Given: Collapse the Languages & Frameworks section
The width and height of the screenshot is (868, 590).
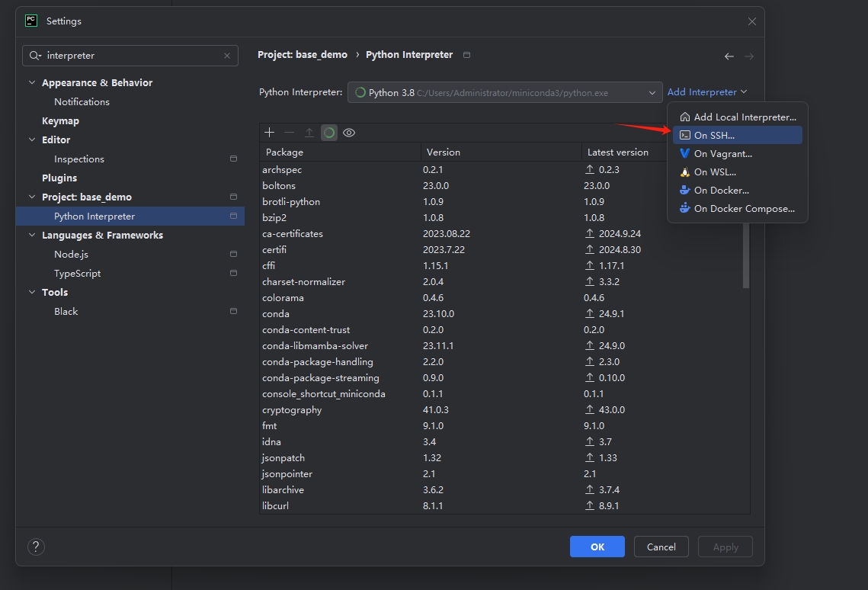Looking at the screenshot, I should (32, 235).
